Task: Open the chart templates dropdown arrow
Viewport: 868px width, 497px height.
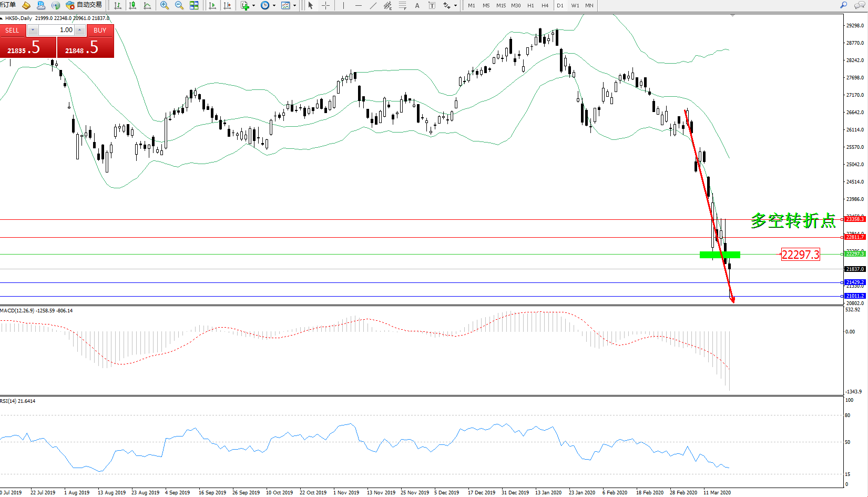Action: tap(294, 5)
